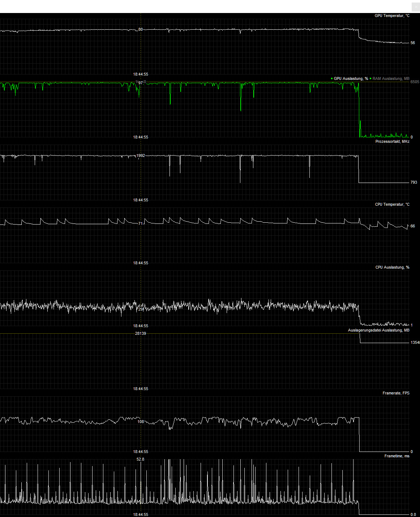
Task: Click the green GPU Auslastung legend square
Action: pos(331,78)
